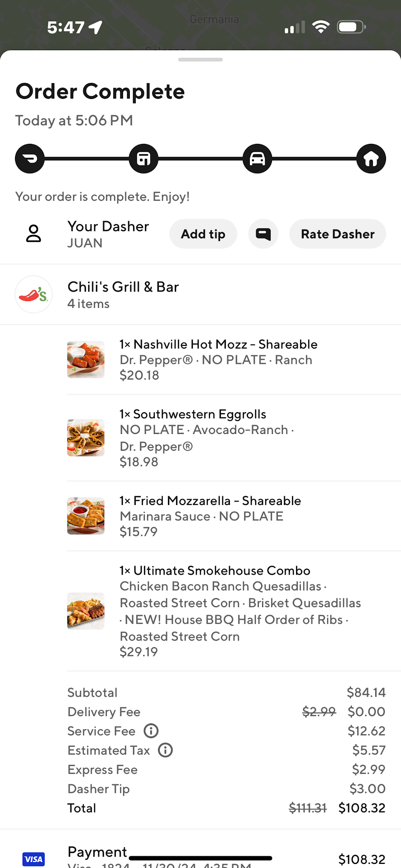Tap the Southwestern Eggrolls thumbnail
Viewport: 401px width, 868px height.
[86, 438]
